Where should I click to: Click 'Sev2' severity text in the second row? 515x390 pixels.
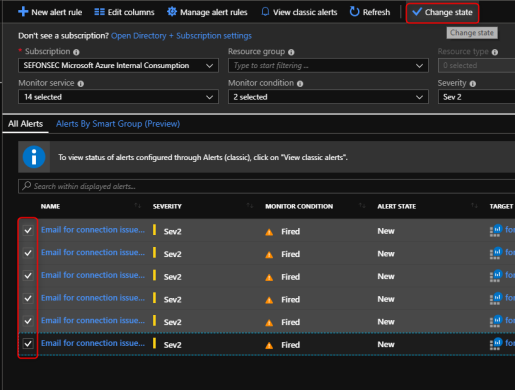click(x=172, y=254)
